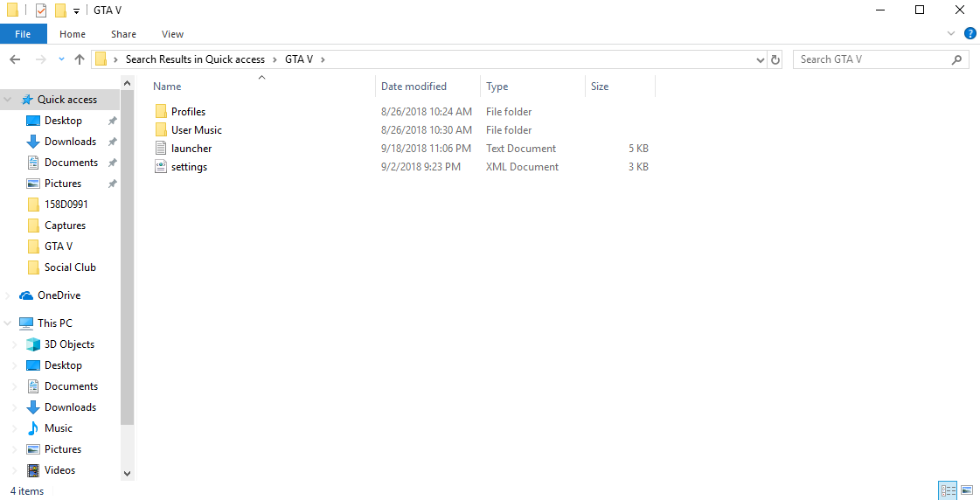Refresh the GTA V folder view
Viewport: 980px width, 500px height.
coord(775,60)
